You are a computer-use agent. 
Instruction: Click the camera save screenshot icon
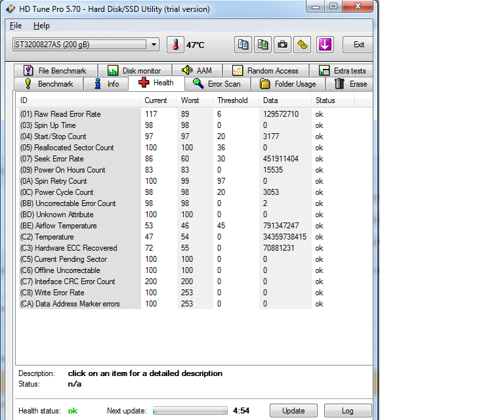tap(283, 45)
